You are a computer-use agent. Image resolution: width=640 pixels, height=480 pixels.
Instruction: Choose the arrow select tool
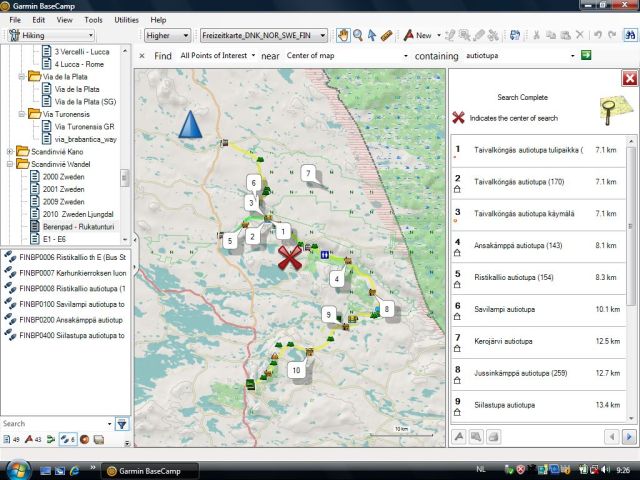pyautogui.click(x=372, y=35)
